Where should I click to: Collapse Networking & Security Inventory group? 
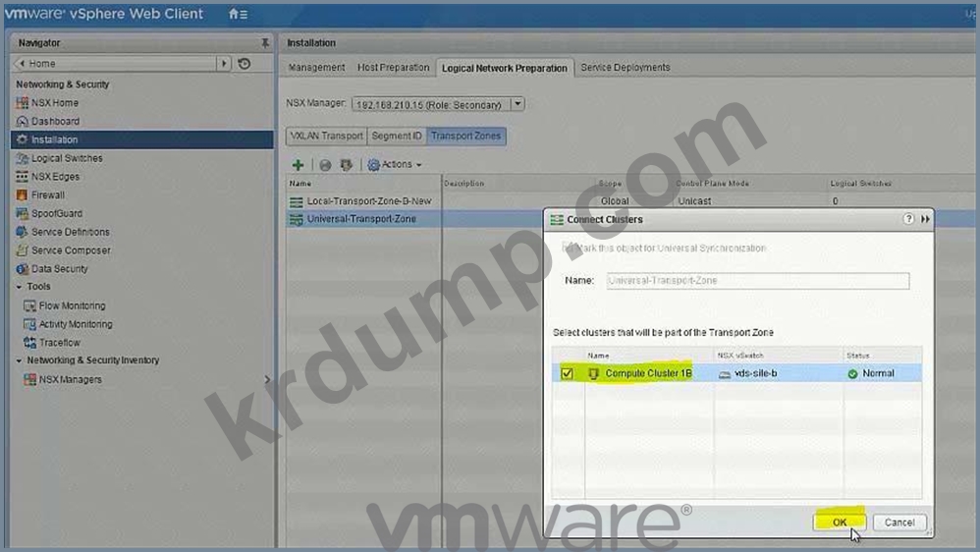(x=19, y=360)
